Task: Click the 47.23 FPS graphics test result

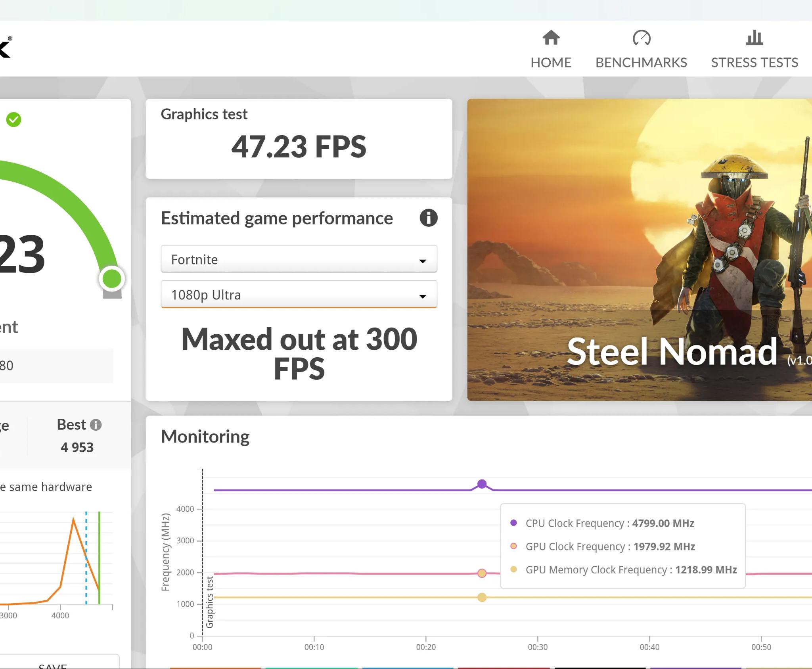Action: [x=299, y=146]
